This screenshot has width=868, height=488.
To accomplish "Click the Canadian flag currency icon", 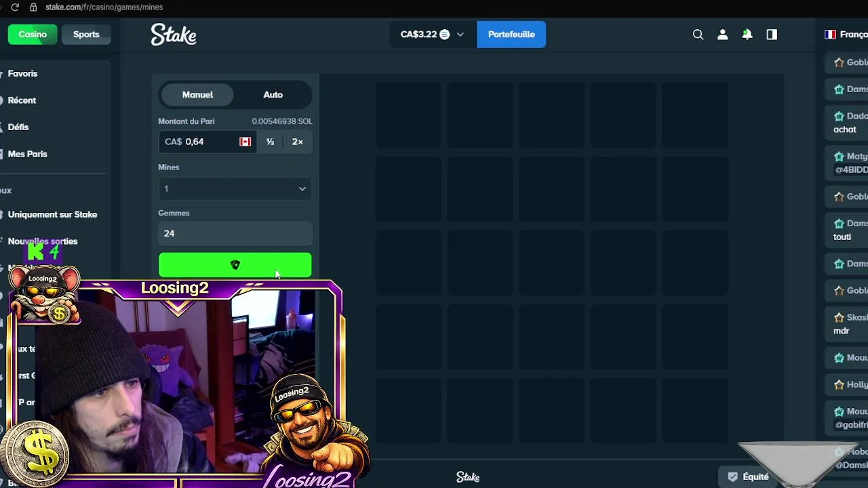I will (245, 142).
